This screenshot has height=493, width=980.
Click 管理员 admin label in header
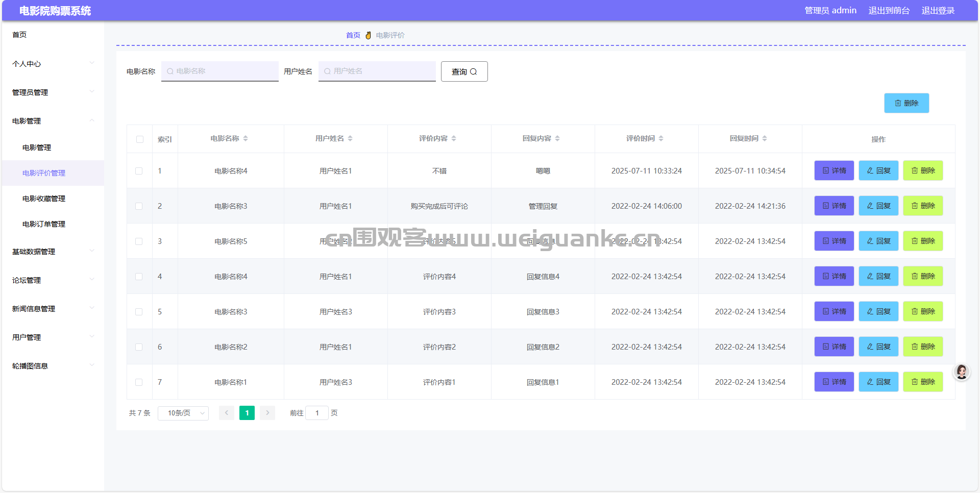click(x=830, y=11)
